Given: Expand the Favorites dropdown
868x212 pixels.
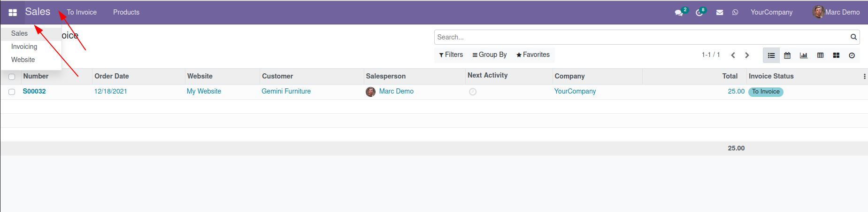Looking at the screenshot, I should click(x=533, y=55).
